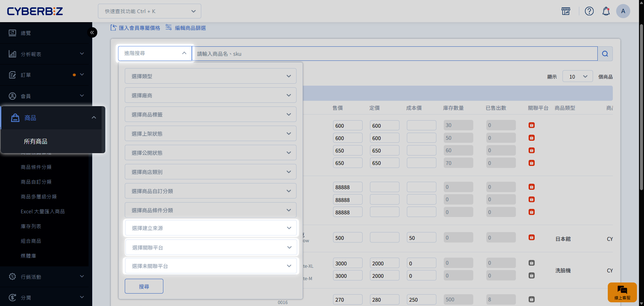The width and height of the screenshot is (644, 306).
Task: Select 所有商品 in the sidebar
Action: tap(36, 141)
